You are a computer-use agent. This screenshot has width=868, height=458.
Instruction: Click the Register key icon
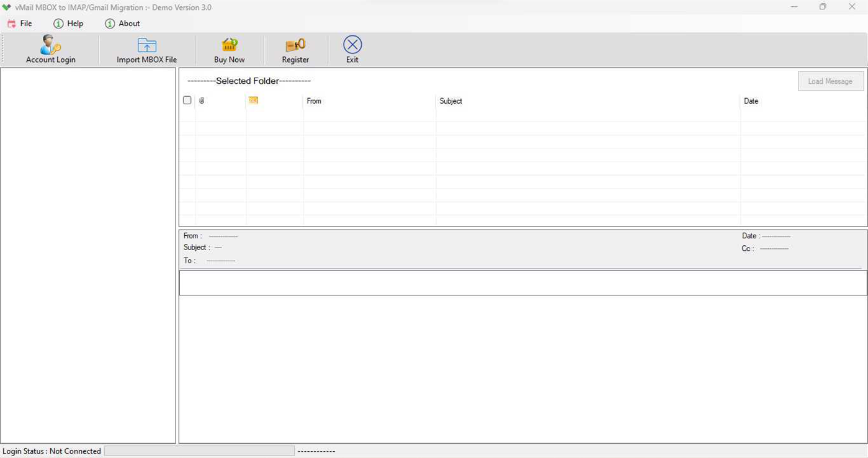(x=295, y=45)
